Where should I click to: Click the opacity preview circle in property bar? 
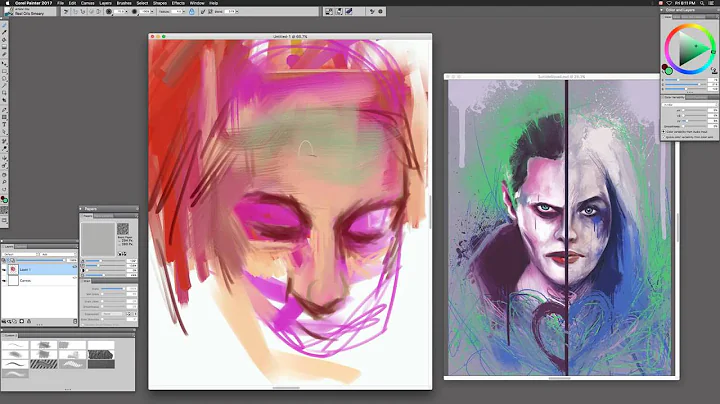pos(135,11)
